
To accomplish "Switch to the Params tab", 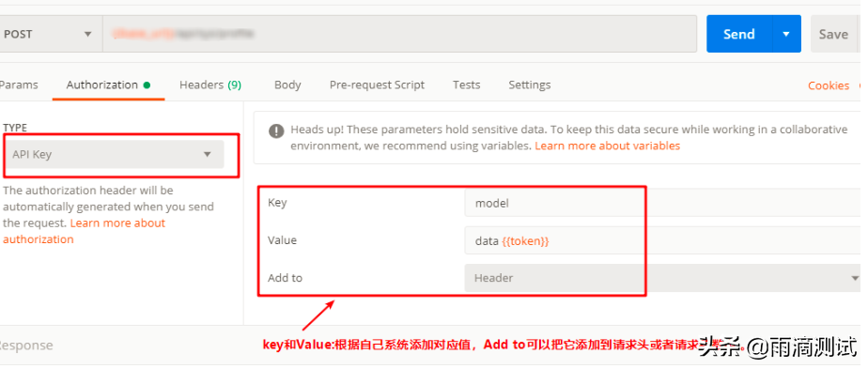I will pos(19,85).
